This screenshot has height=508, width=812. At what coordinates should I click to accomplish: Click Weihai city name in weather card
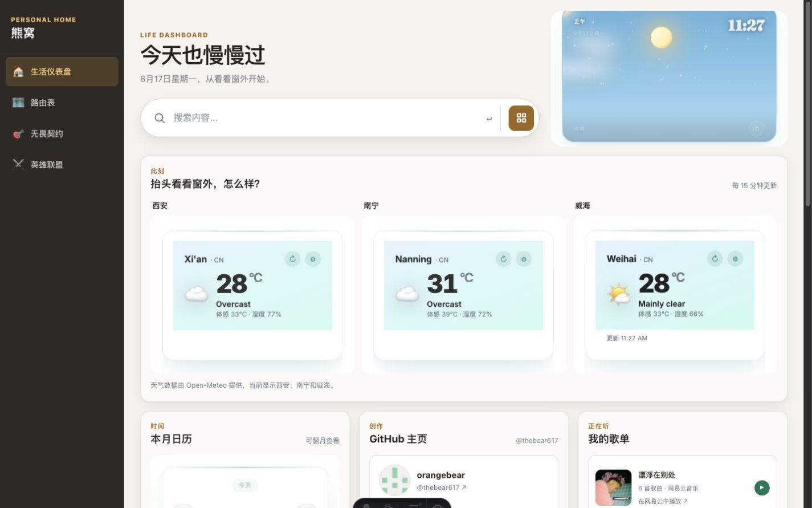point(621,258)
